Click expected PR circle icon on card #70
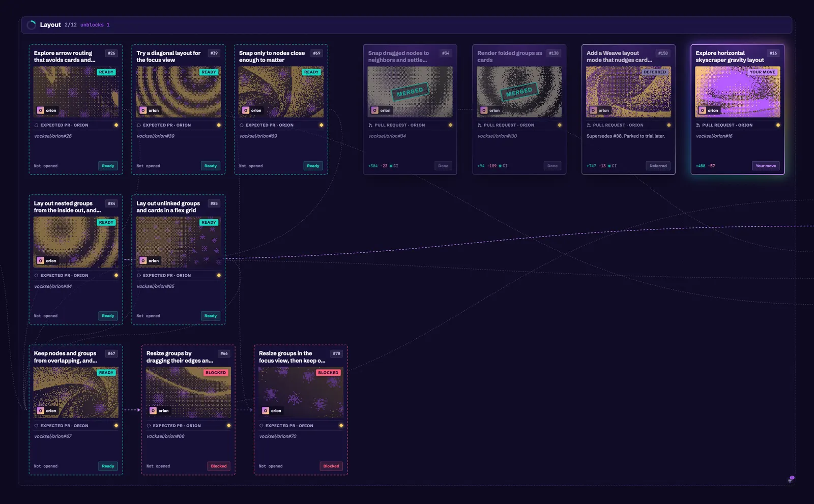Screen dimensions: 814x504 click(x=261, y=426)
